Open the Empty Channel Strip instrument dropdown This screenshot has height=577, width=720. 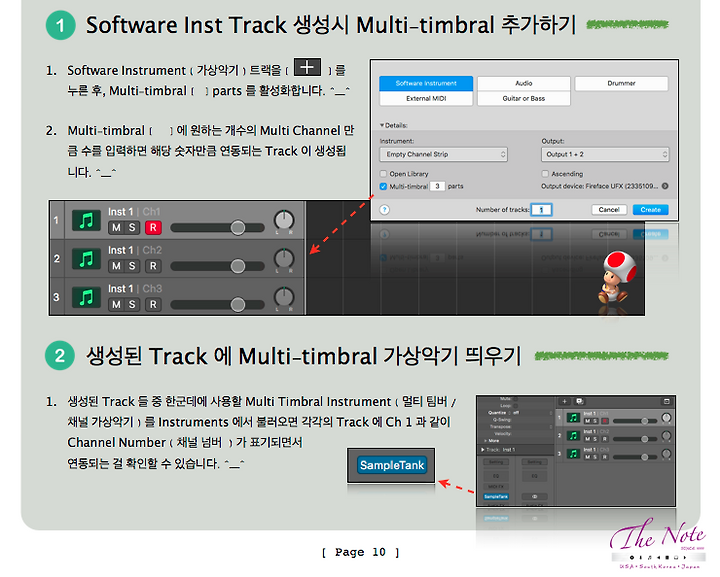pos(444,154)
